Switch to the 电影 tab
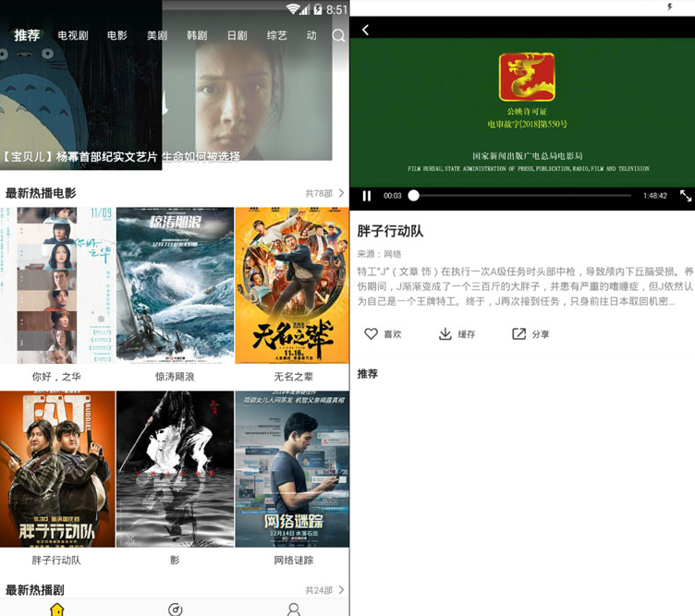Image resolution: width=695 pixels, height=616 pixels. coord(117,35)
